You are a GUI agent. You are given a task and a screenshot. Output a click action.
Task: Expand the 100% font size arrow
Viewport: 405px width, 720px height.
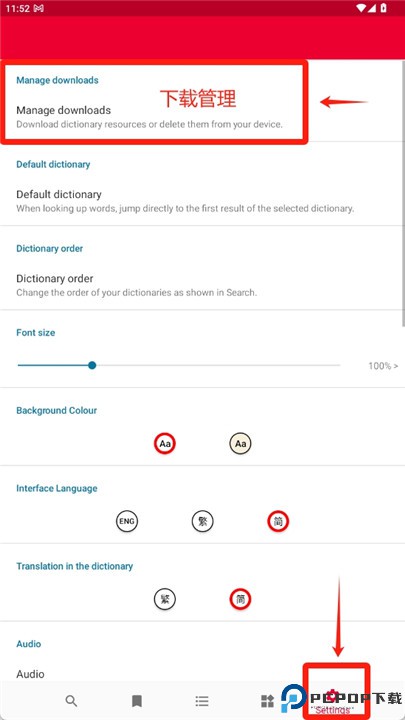(383, 366)
